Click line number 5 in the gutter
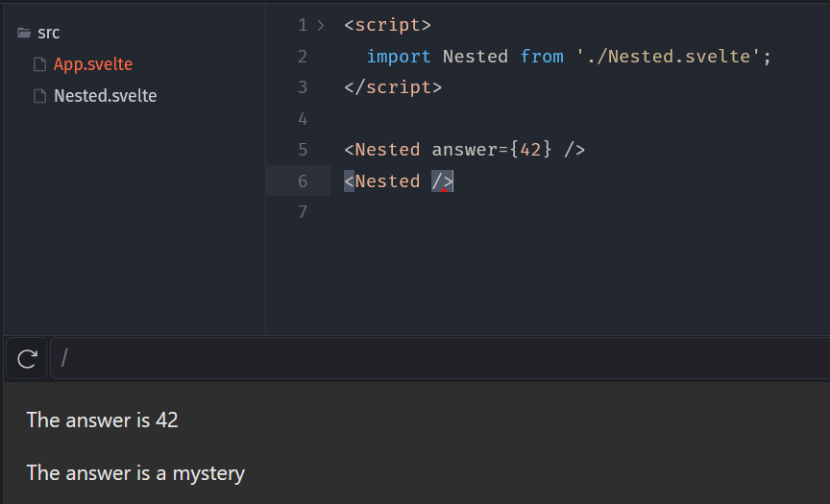Image resolution: width=830 pixels, height=504 pixels. point(303,150)
